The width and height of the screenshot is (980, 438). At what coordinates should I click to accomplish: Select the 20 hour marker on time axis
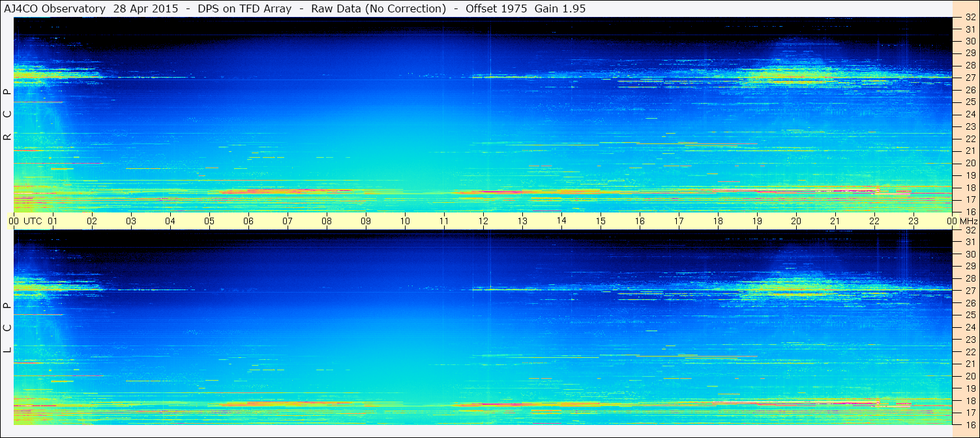point(796,221)
